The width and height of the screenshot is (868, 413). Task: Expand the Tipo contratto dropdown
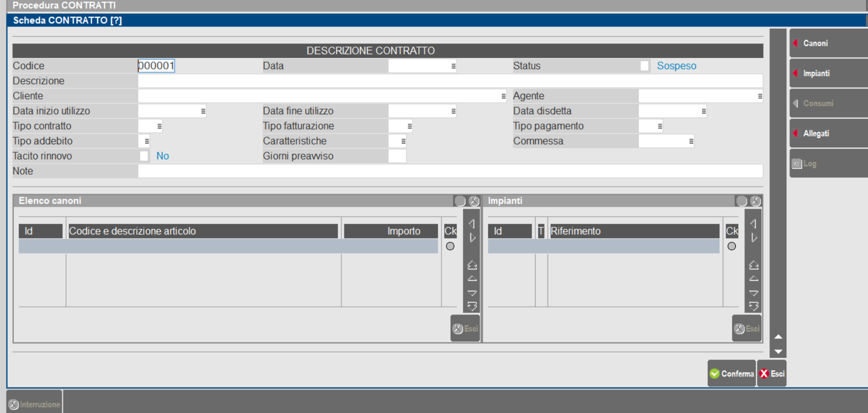(159, 126)
